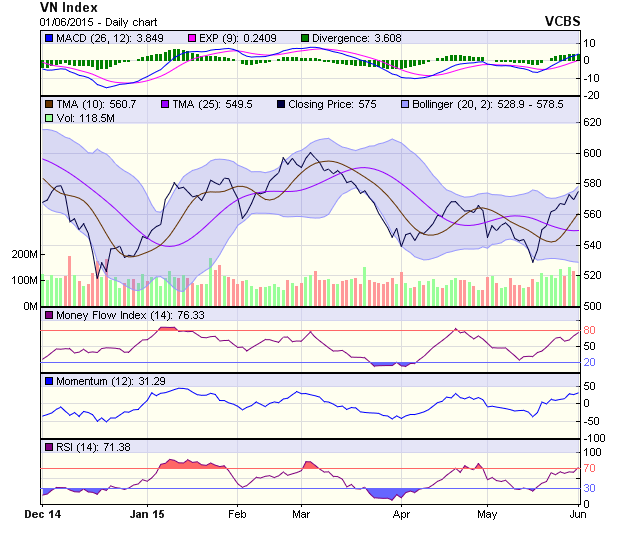The height and width of the screenshot is (535, 620).
Task: Click the VCBS label at top right
Action: pyautogui.click(x=563, y=21)
